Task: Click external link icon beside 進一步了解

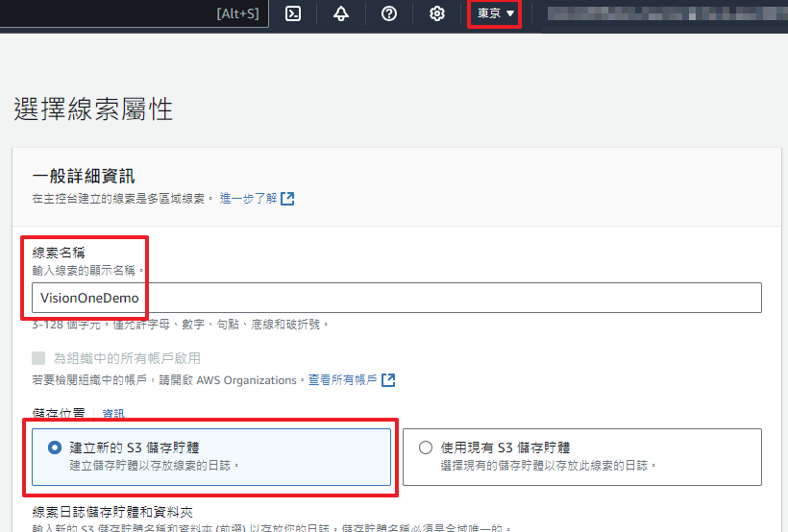Action: click(x=287, y=199)
